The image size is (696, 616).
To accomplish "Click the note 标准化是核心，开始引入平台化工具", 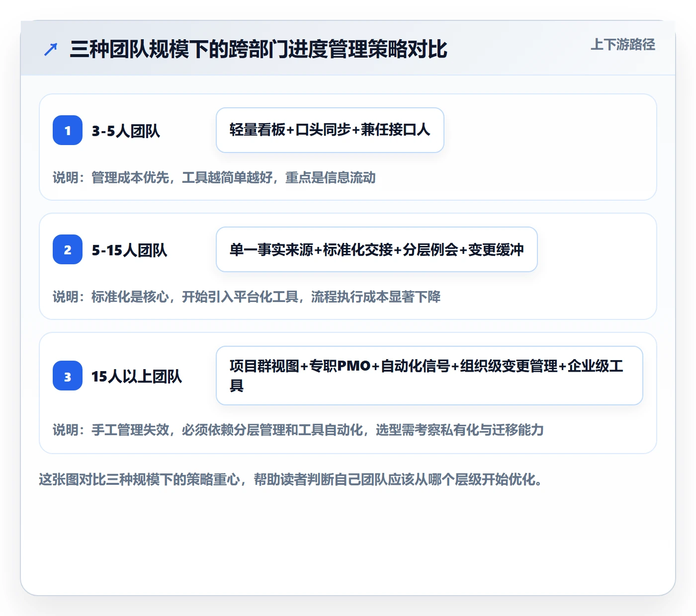I will tap(247, 297).
